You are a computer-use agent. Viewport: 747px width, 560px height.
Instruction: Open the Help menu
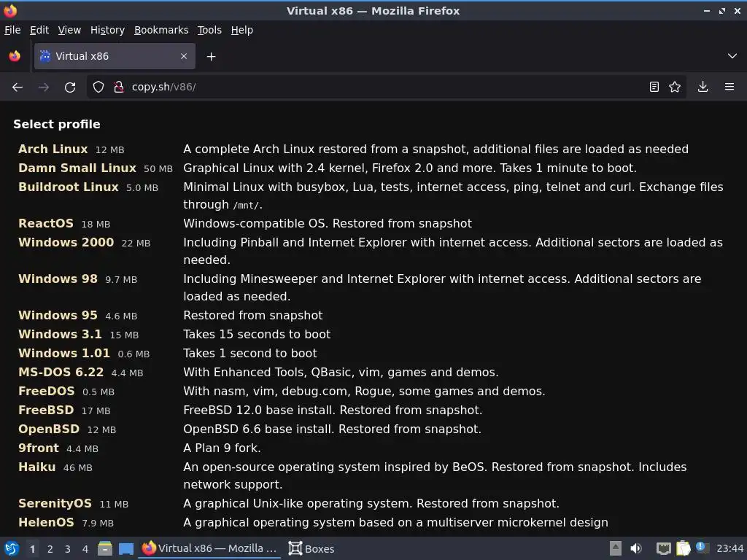pyautogui.click(x=242, y=30)
